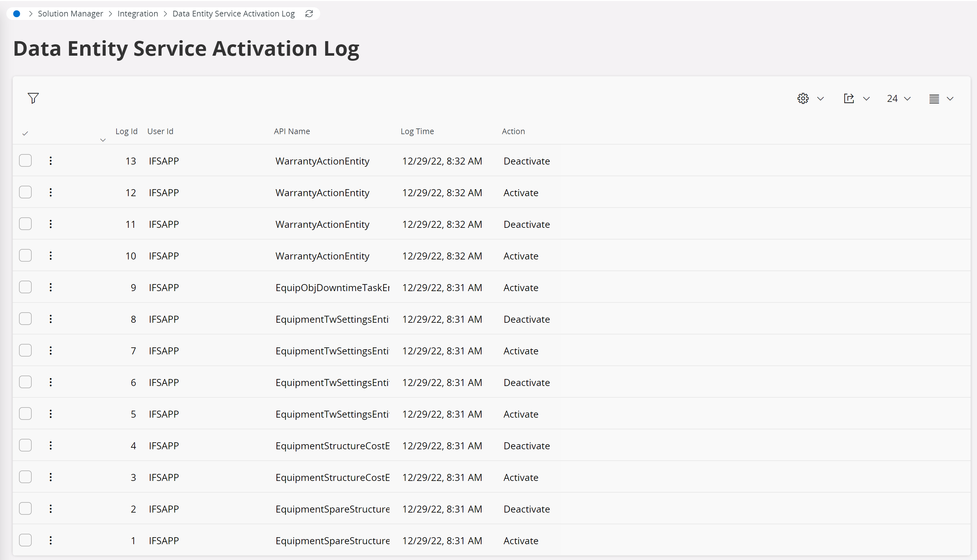Expand the page size 24 dropdown
This screenshot has height=560, width=977.
[898, 99]
